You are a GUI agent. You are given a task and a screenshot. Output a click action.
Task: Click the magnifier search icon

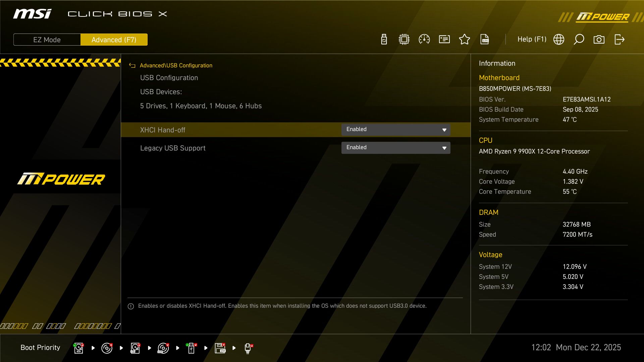click(579, 40)
